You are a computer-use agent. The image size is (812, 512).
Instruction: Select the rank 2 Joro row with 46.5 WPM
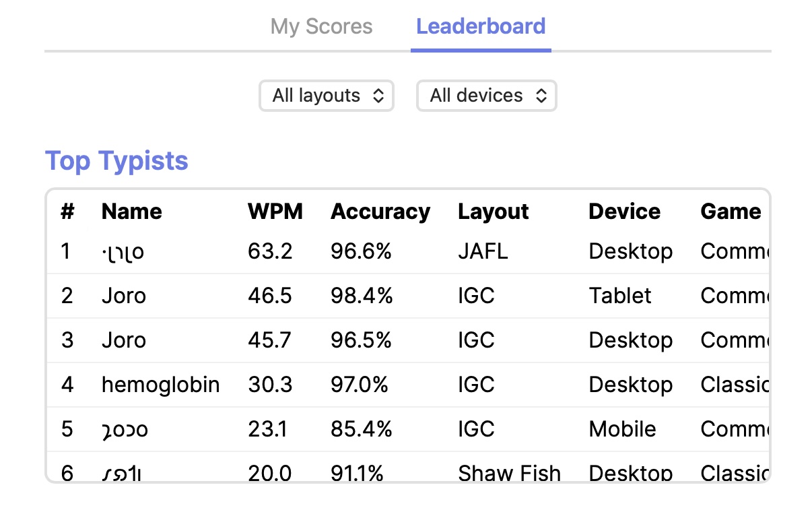coord(408,296)
